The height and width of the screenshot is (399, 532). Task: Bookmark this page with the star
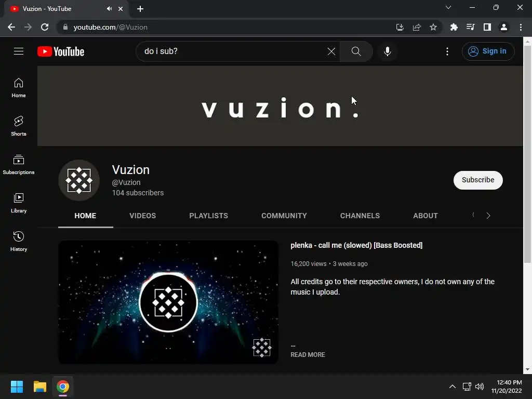(x=433, y=27)
